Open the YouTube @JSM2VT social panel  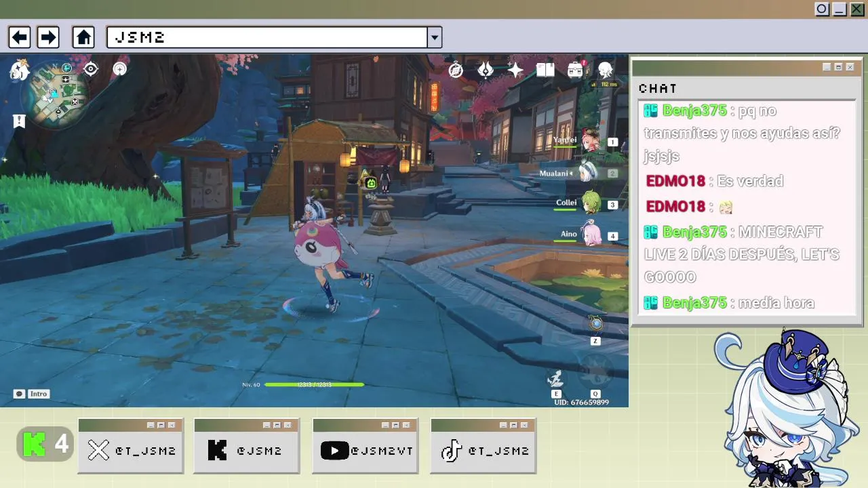366,445
